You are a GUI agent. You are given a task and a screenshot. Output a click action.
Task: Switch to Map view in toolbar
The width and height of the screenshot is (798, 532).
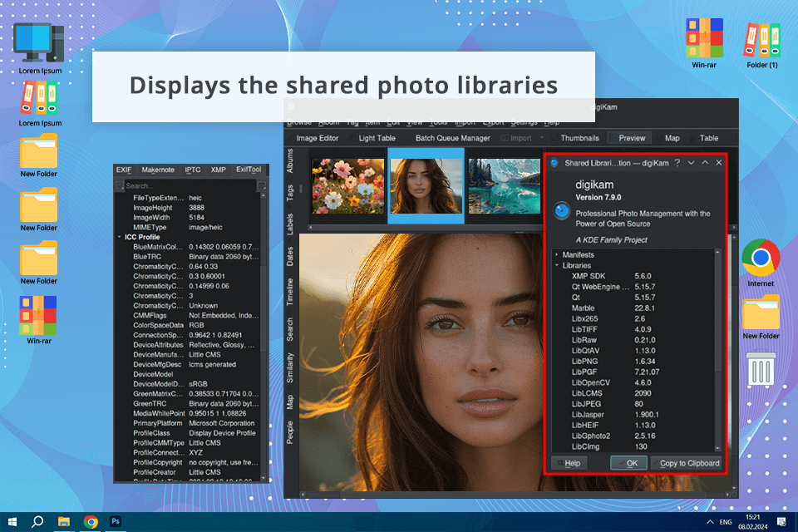point(667,138)
